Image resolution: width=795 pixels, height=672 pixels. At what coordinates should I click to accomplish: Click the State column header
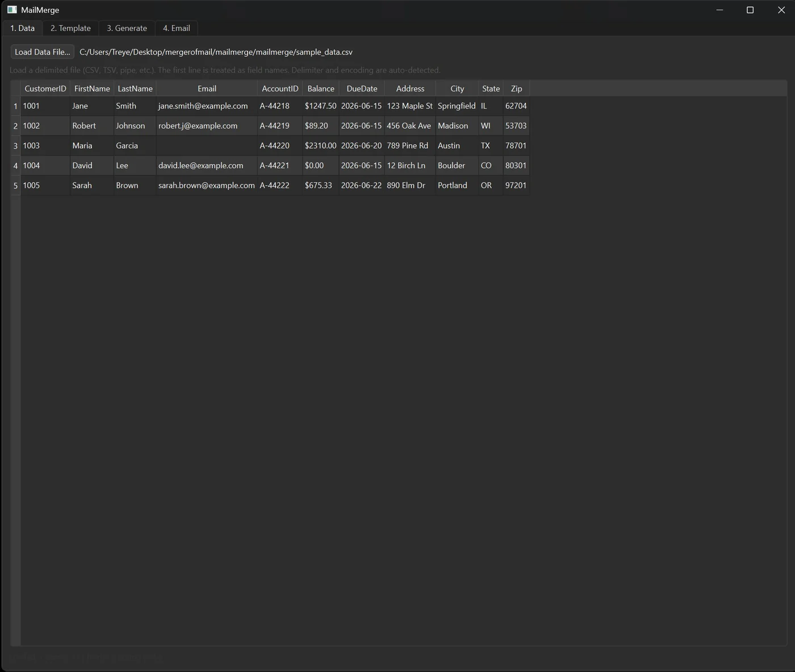(491, 89)
